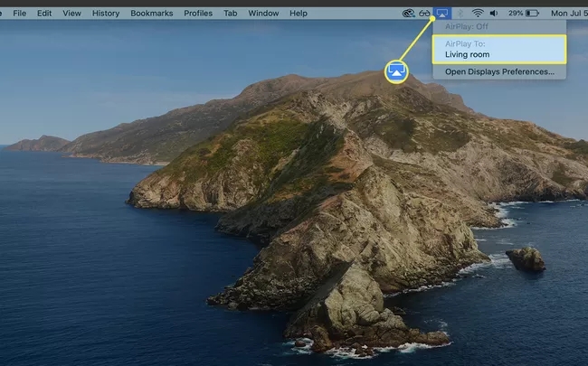Viewport: 588px width, 366px height.
Task: Open the View menu
Action: [71, 14]
